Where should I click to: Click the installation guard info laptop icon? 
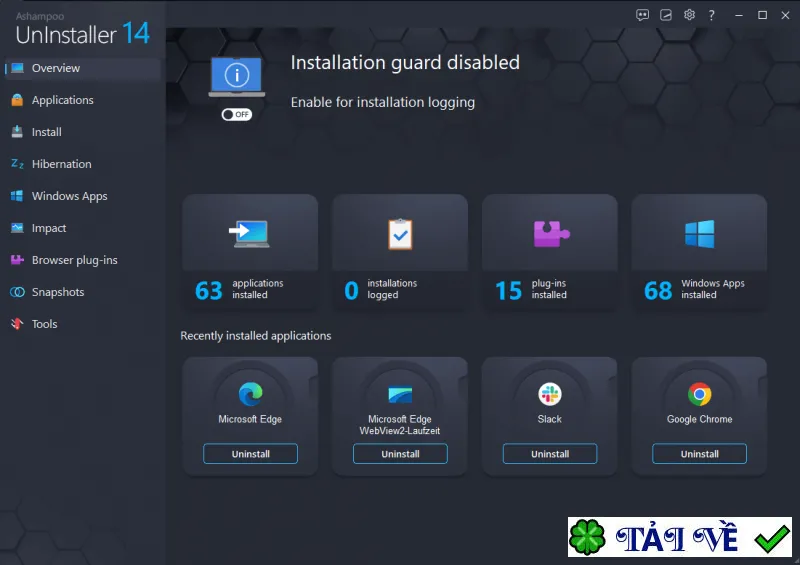(x=237, y=77)
